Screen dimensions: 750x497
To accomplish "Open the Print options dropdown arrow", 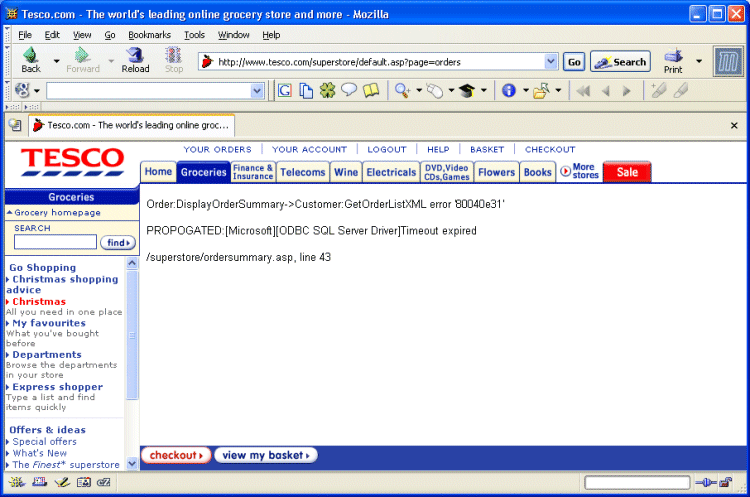I will [699, 61].
